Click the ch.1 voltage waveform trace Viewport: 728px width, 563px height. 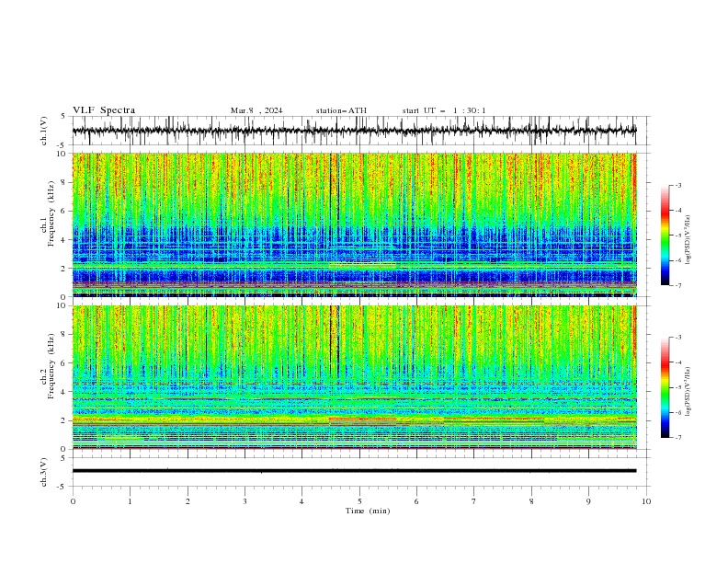355,131
